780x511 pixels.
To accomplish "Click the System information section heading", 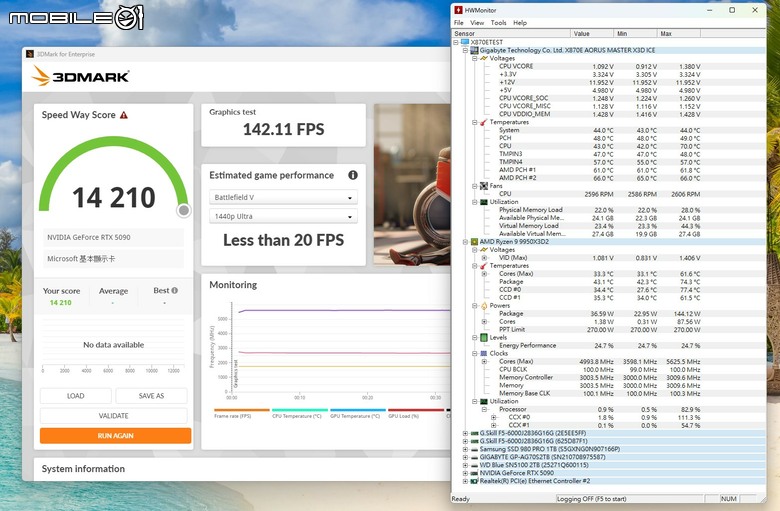I will (83, 469).
